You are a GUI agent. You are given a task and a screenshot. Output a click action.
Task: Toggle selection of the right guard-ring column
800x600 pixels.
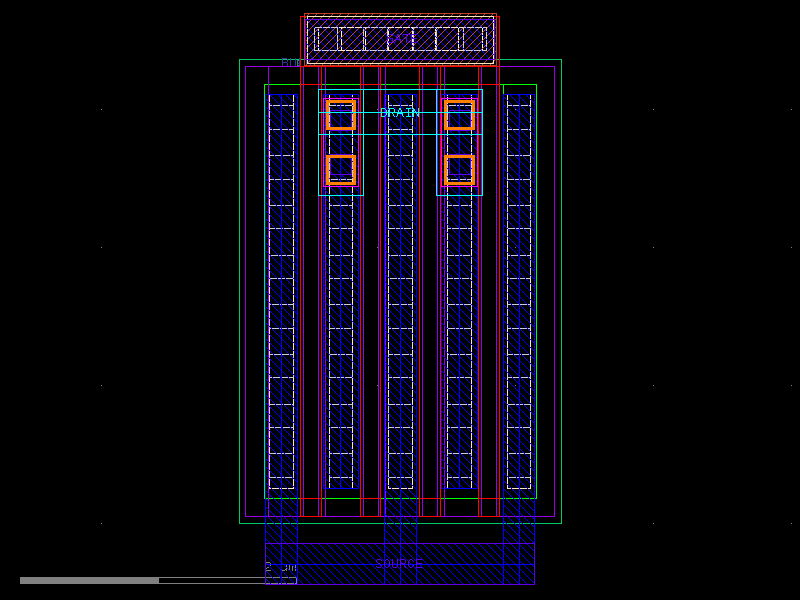520,300
